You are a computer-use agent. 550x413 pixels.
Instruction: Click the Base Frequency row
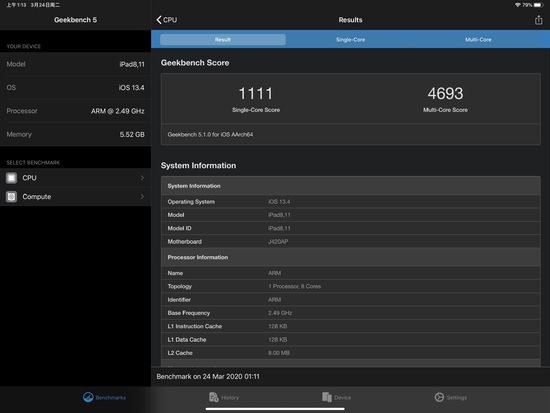350,313
